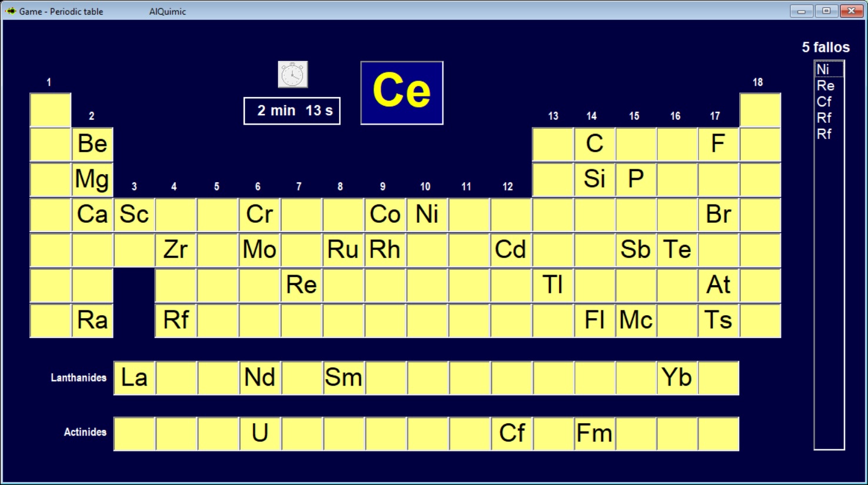Click the yellow Ce element prompt box
The image size is (868, 485).
coord(401,93)
